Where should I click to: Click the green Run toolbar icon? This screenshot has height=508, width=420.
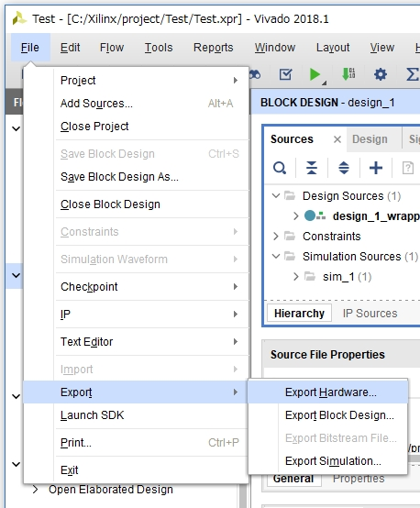point(315,74)
